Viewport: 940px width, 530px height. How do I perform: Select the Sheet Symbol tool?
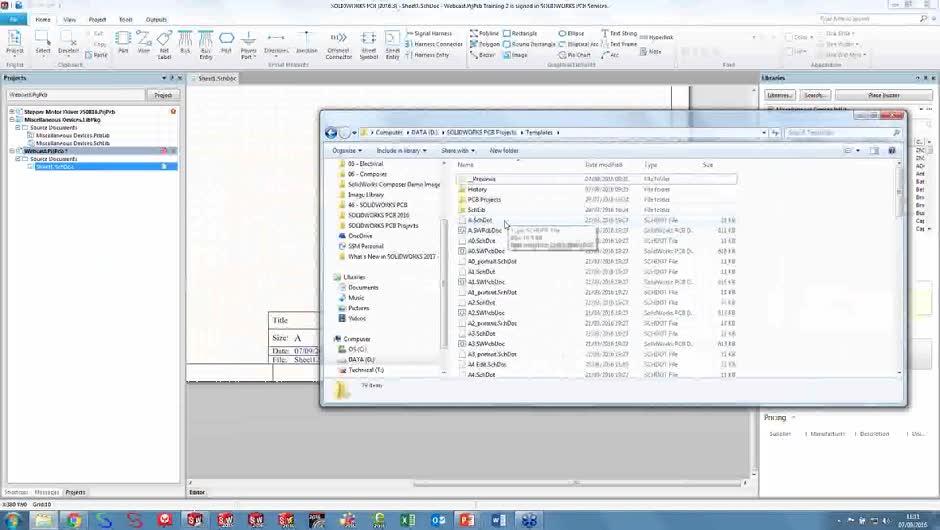369,45
